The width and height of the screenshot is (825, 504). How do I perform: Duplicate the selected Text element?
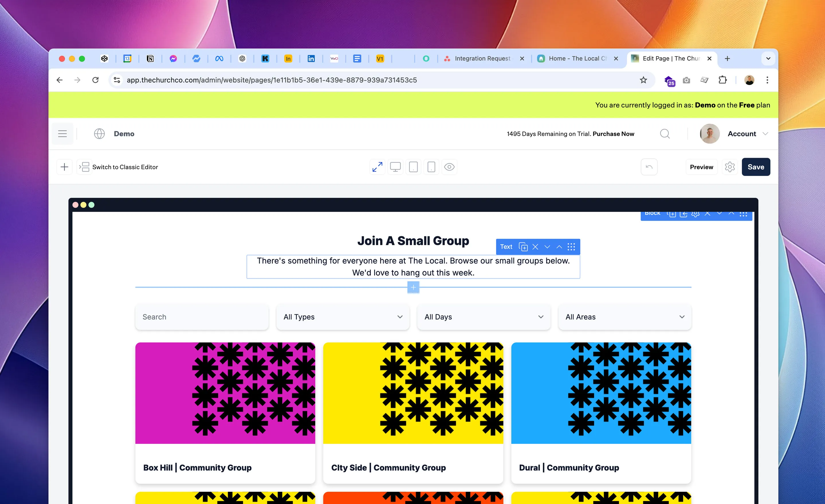(523, 247)
